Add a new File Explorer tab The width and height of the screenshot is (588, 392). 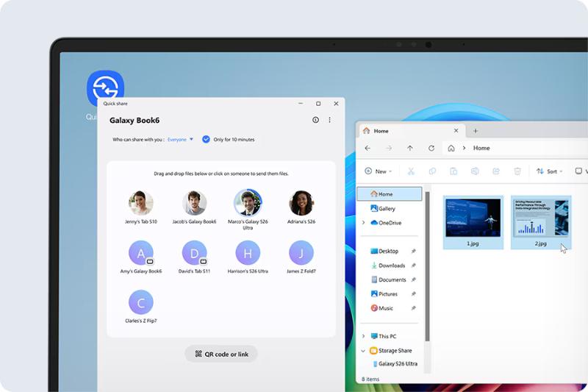pyautogui.click(x=475, y=131)
